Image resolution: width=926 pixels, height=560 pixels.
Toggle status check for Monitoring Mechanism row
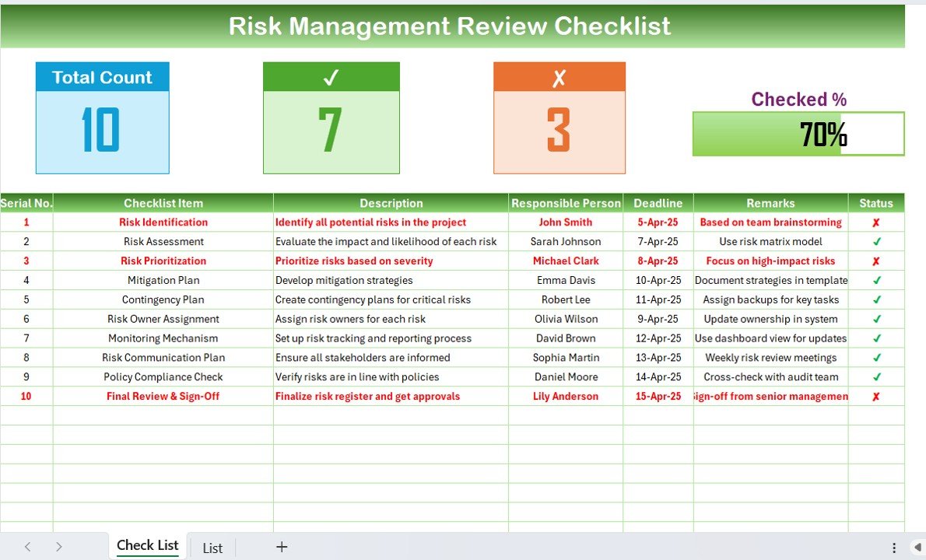[x=876, y=338]
